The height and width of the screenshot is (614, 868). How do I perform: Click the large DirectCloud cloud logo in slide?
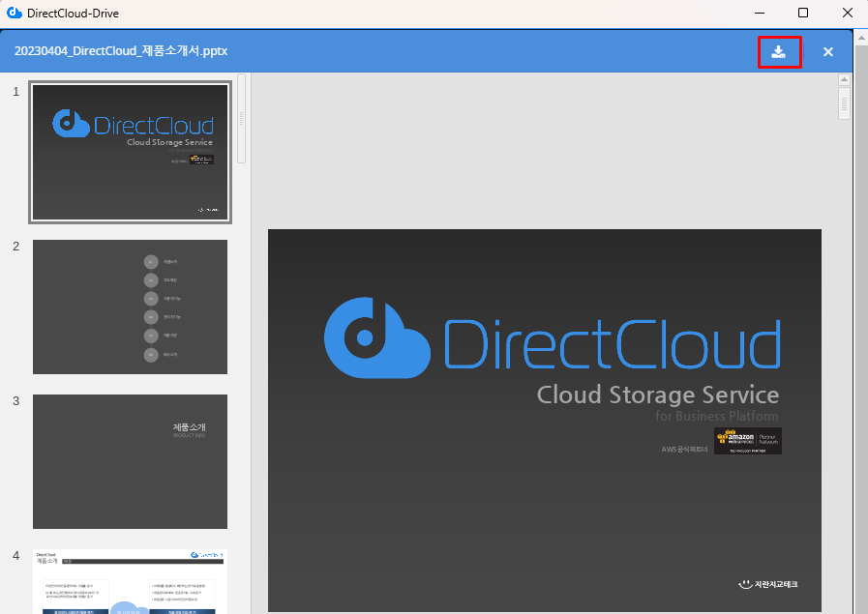376,336
